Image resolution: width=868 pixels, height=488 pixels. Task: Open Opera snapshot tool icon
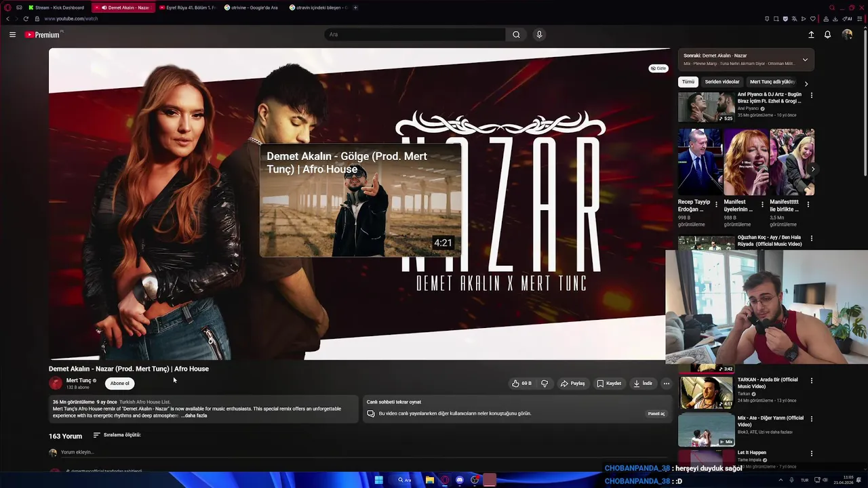coord(776,18)
